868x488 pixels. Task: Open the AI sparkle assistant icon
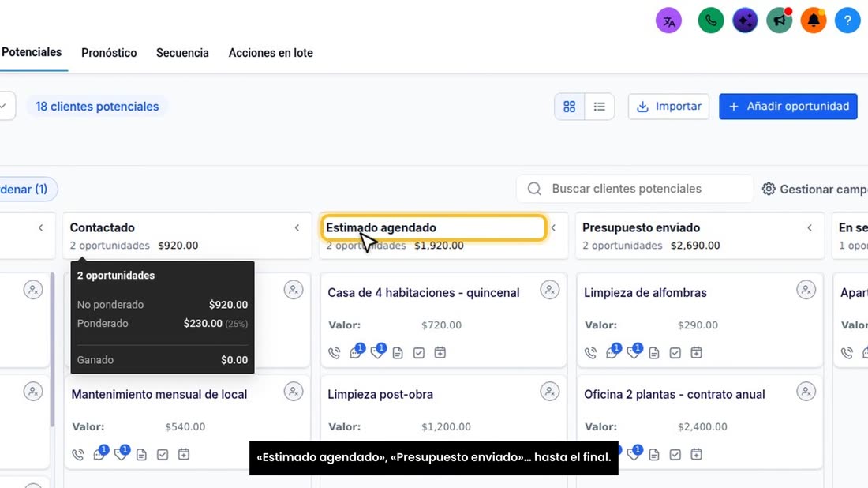point(745,21)
